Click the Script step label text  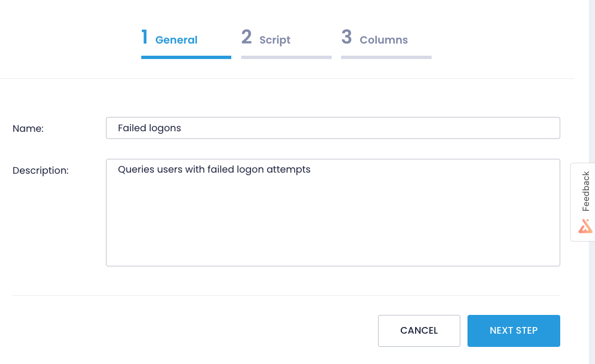pyautogui.click(x=274, y=40)
